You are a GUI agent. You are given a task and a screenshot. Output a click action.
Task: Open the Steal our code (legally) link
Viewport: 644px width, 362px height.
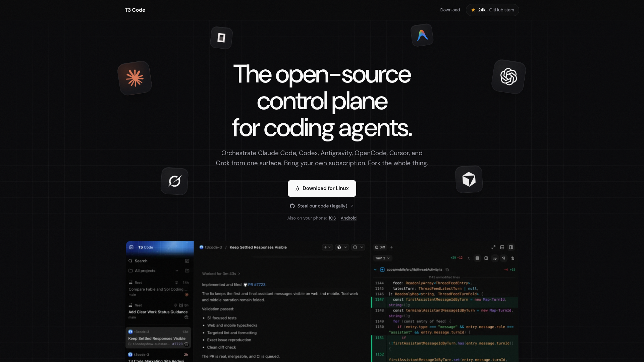[322, 206]
